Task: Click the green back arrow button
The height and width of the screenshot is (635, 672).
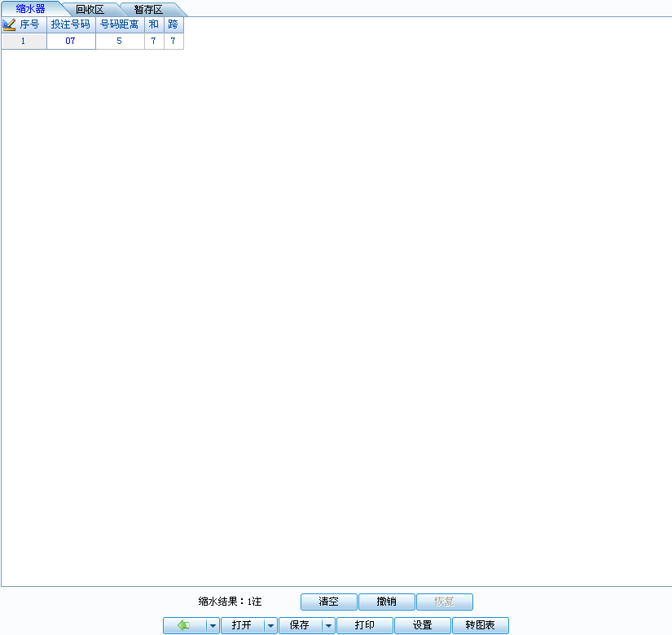Action: coord(183,625)
